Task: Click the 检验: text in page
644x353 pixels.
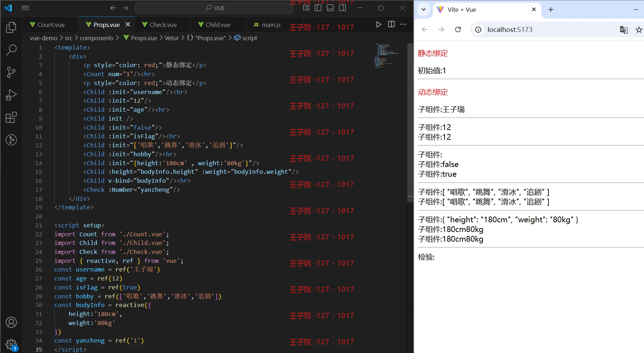Action: point(426,257)
